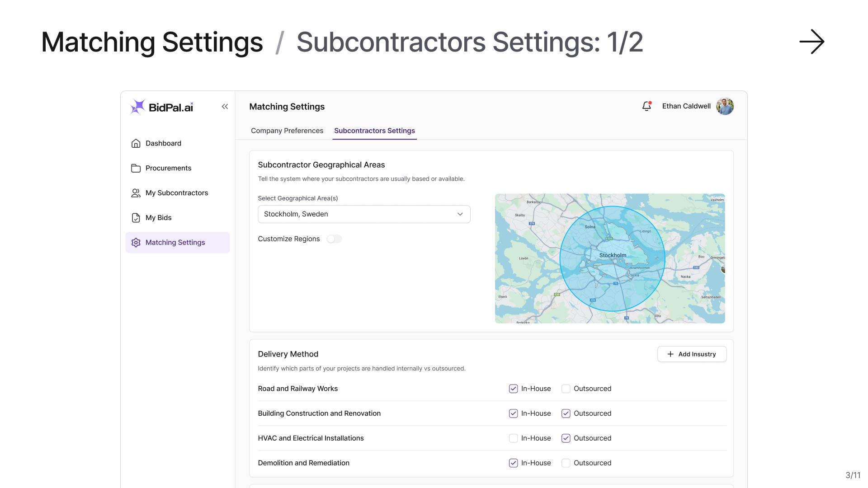Screen dimensions: 868x488
Task: Click the My Bids document icon
Action: click(136, 218)
